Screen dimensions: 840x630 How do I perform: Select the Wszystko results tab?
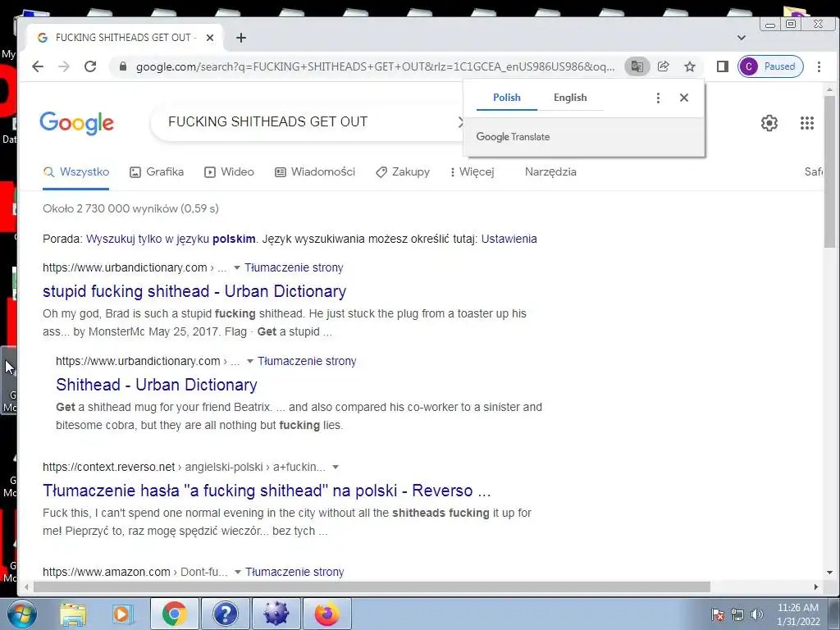click(76, 172)
